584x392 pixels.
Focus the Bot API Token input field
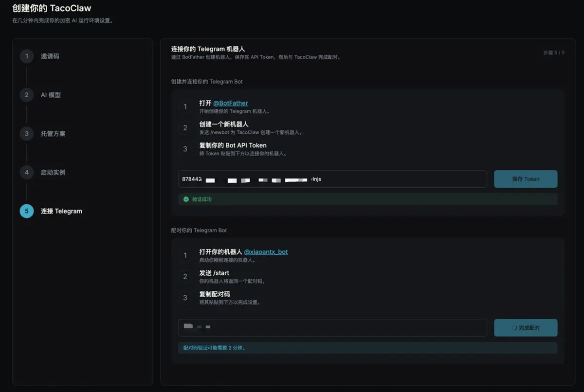click(332, 179)
